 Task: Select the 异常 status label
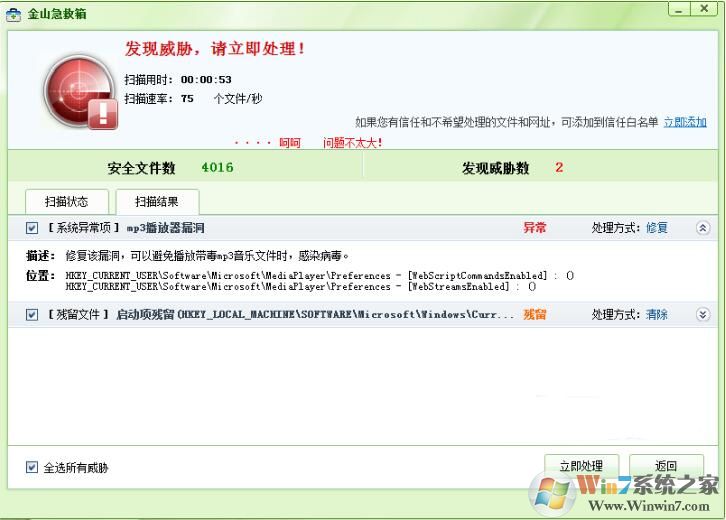pos(535,228)
